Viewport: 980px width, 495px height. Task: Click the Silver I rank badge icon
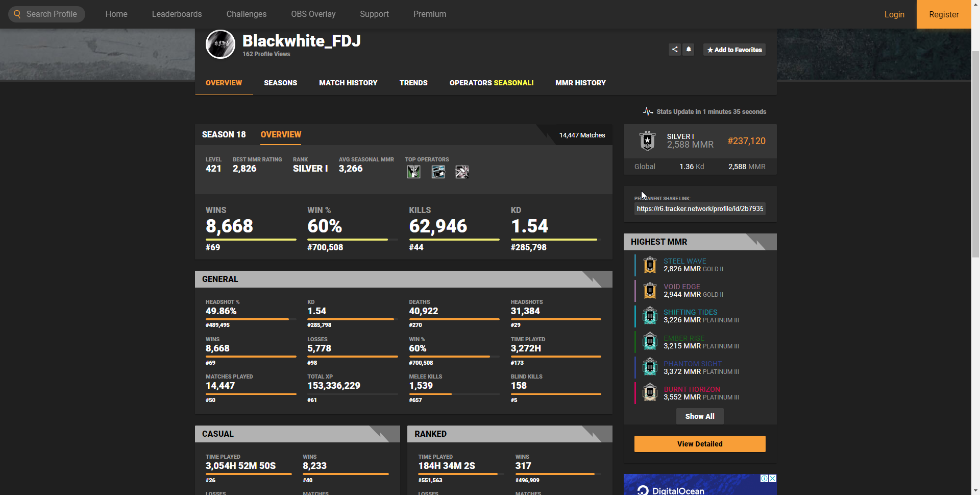pyautogui.click(x=647, y=141)
